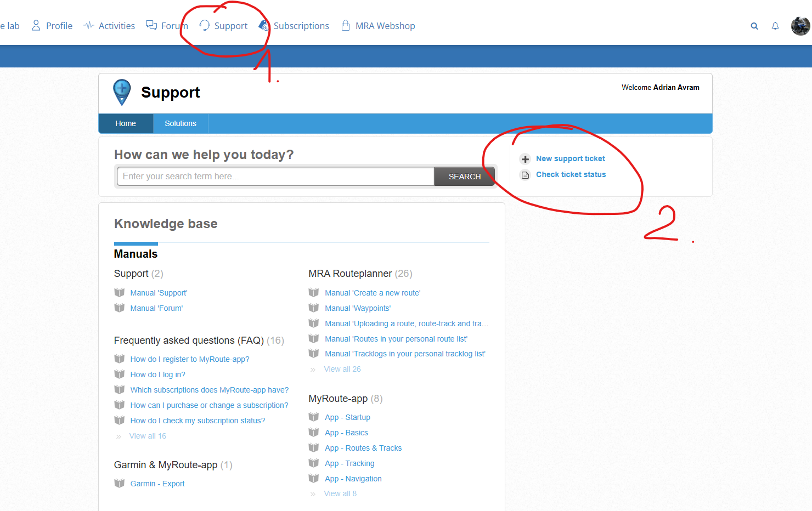Open New support ticket link
This screenshot has width=812, height=511.
pyautogui.click(x=571, y=158)
